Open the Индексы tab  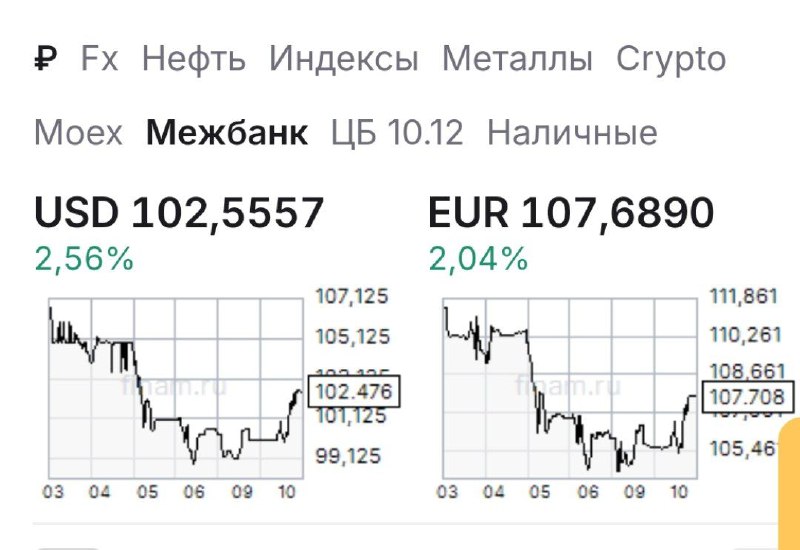[343, 59]
